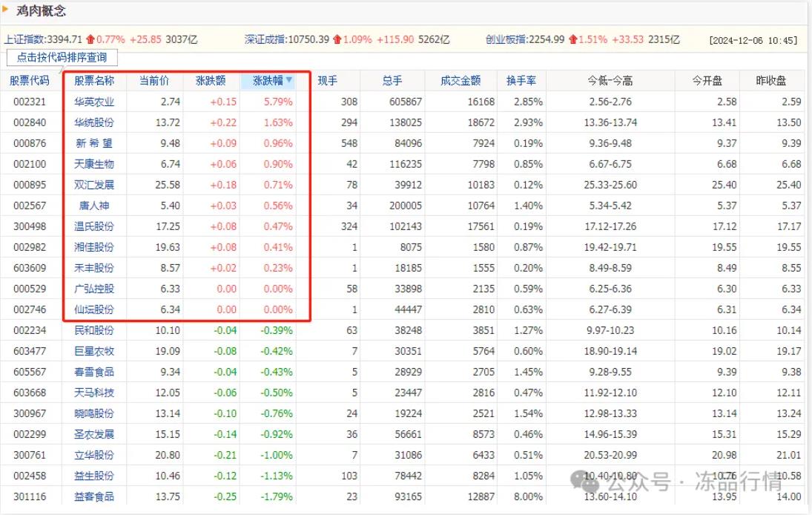Open stock 温氏股份
This screenshot has height=515, width=812.
(93, 226)
